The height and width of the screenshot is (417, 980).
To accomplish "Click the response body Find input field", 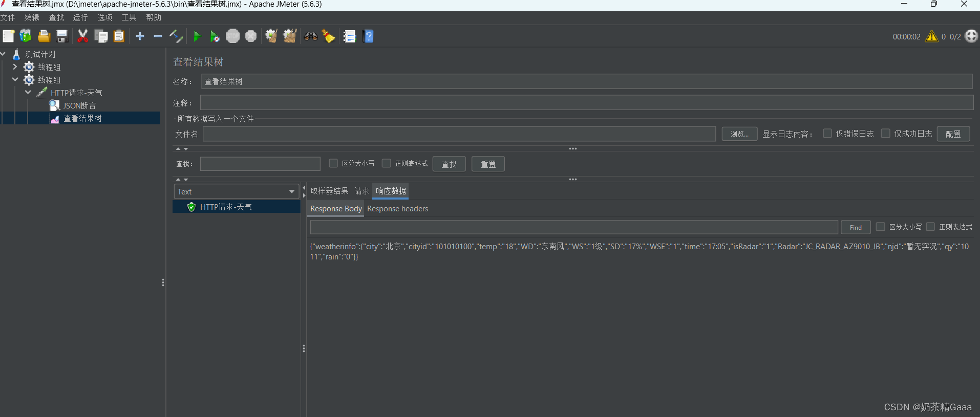I will coord(574,227).
